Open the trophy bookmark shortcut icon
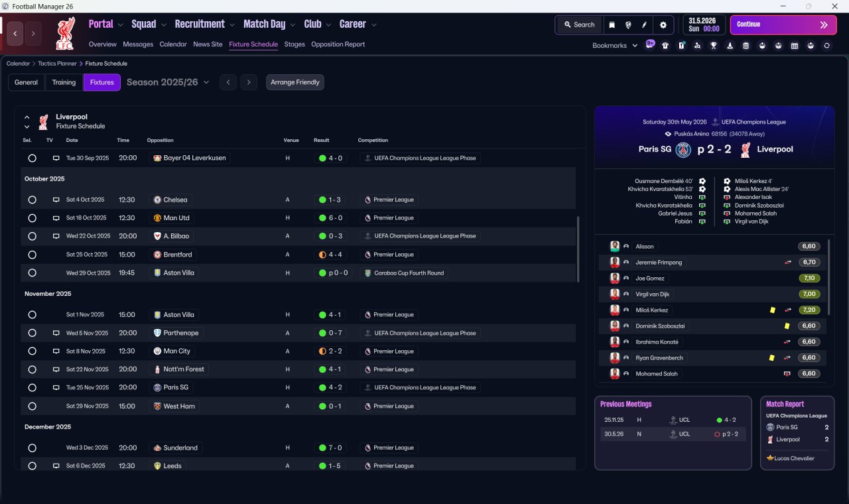 coord(714,46)
